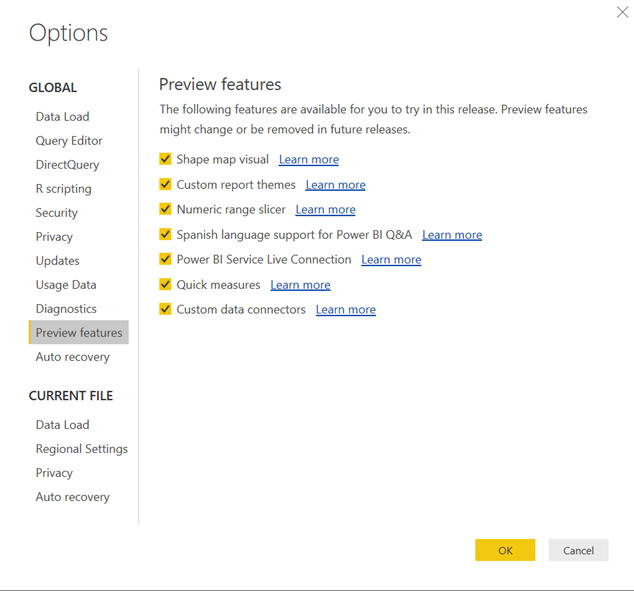Toggle Custom report themes checkbox
634x591 pixels.
click(x=165, y=184)
